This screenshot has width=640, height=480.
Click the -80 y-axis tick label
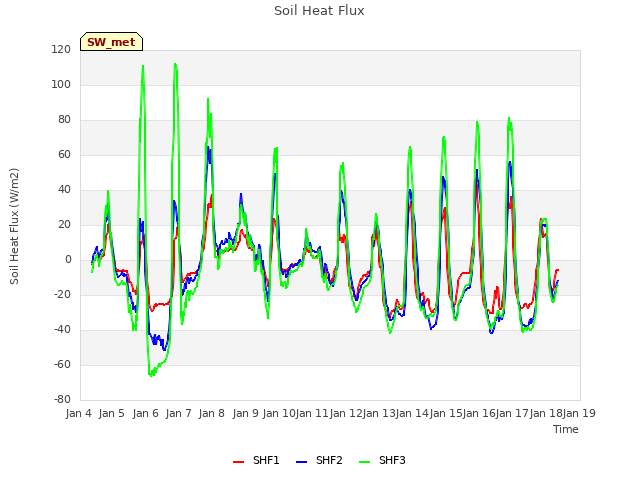click(62, 400)
